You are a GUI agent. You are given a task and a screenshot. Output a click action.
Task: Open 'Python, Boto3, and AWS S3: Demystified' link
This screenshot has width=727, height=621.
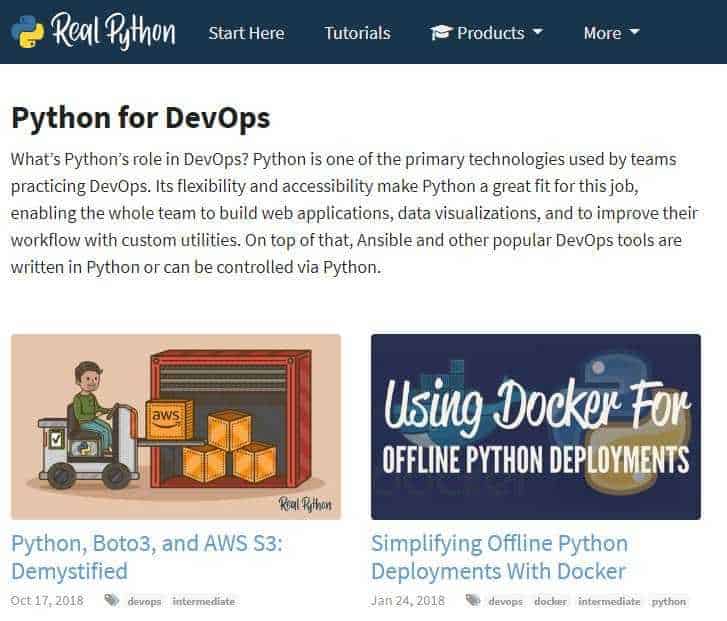147,557
